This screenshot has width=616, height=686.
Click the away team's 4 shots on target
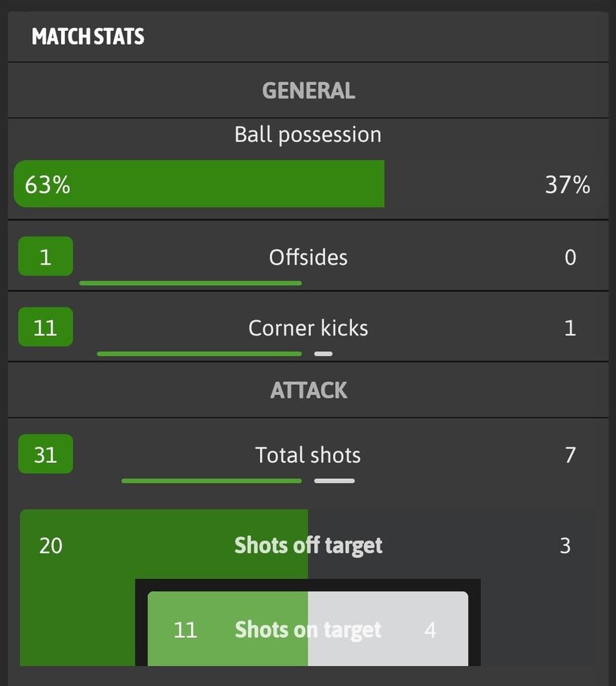(x=430, y=630)
